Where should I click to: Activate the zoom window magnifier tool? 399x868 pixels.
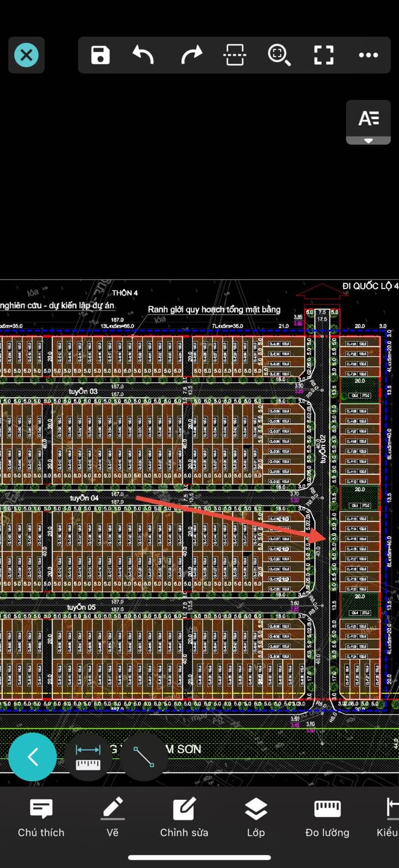(279, 55)
